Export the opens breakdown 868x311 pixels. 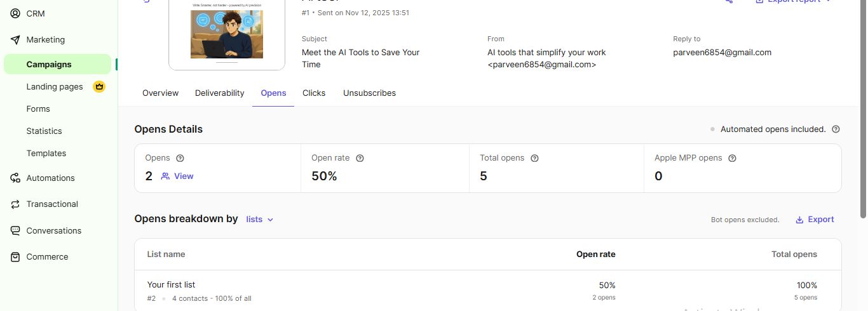click(815, 220)
